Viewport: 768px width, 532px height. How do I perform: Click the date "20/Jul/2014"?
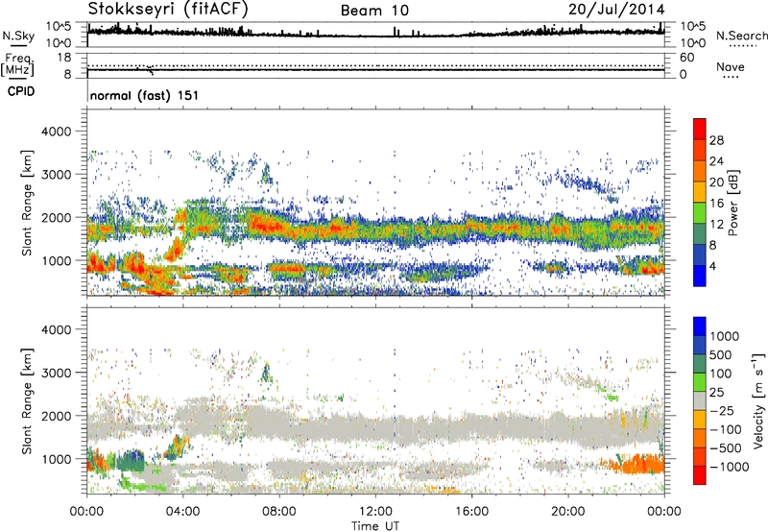click(x=616, y=10)
